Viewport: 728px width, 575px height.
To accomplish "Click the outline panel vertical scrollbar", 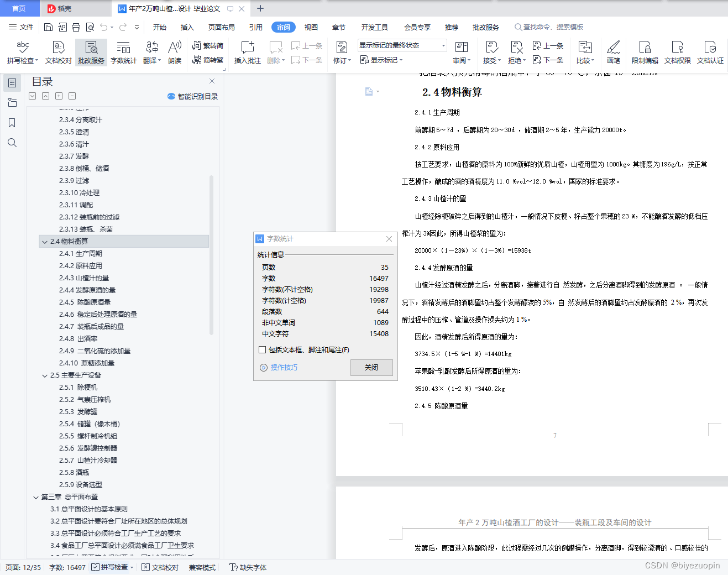I will (211, 254).
